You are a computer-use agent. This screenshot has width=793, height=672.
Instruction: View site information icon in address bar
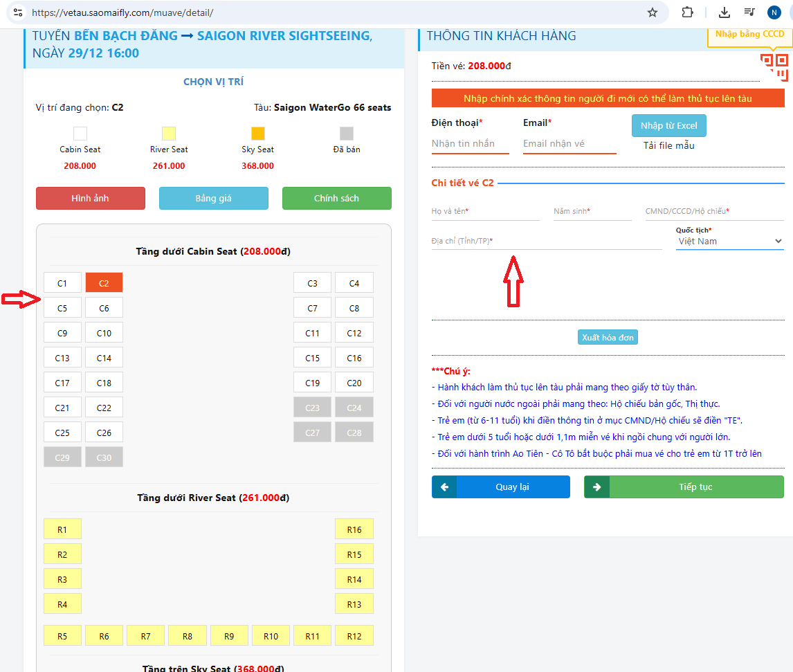click(18, 12)
